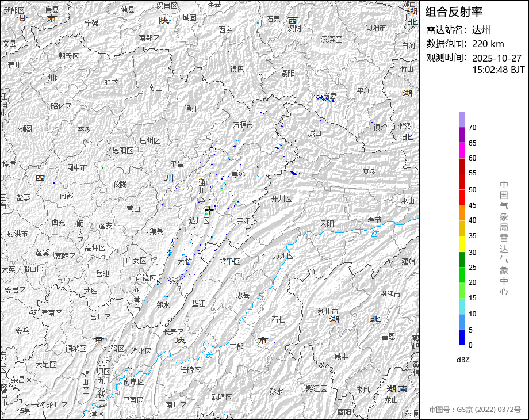529x420 pixels.
Task: Click the 垫江 map label
Action: tap(198, 304)
